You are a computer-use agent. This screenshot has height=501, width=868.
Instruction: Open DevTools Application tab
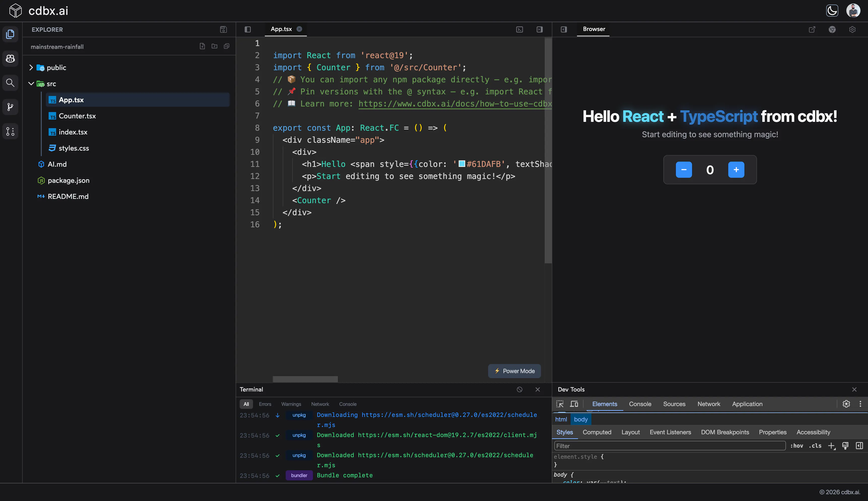(747, 404)
